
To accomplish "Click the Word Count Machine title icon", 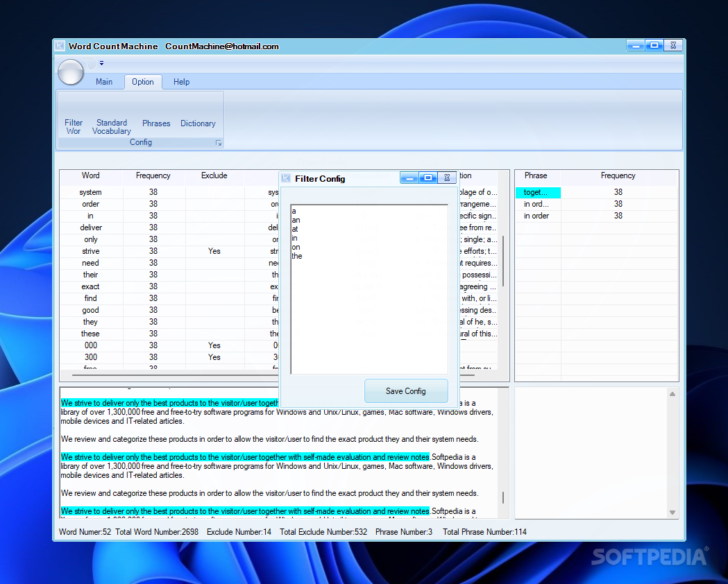I will [x=60, y=46].
